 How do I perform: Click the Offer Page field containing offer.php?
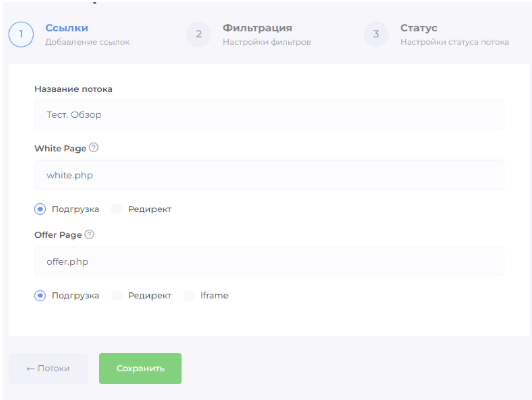269,262
